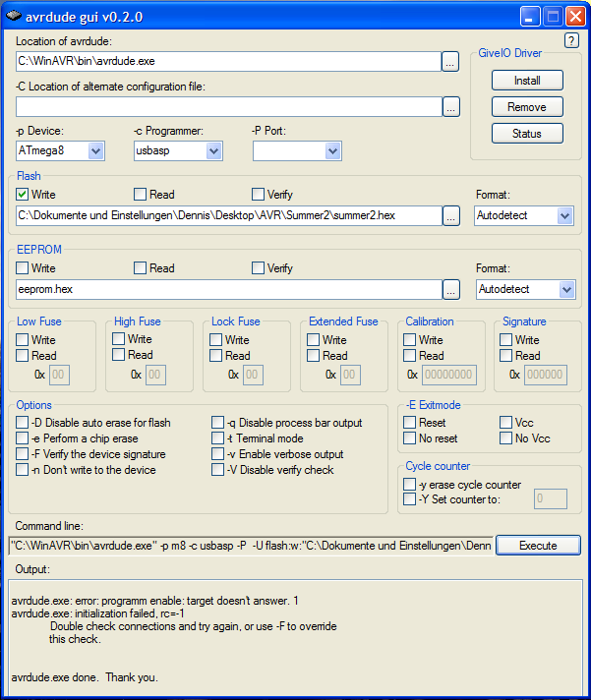Check Lock Fuse Read
Screen dimensions: 591x700
[x=215, y=355]
